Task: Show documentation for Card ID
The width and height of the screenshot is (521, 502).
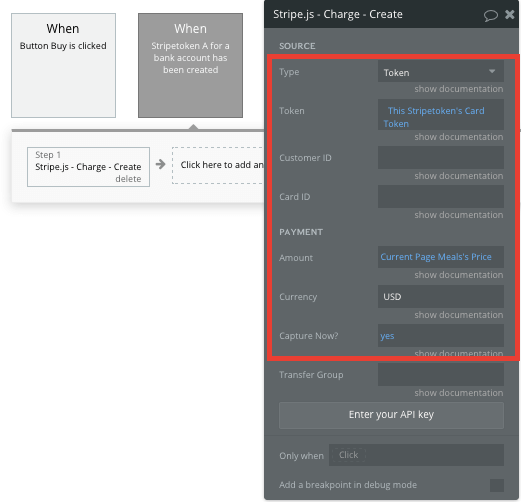Action: (459, 215)
